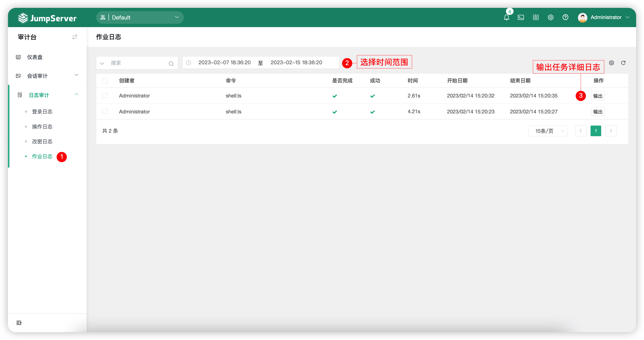The width and height of the screenshot is (644, 340).
Task: Click the 开始日期 column header
Action: tap(457, 81)
